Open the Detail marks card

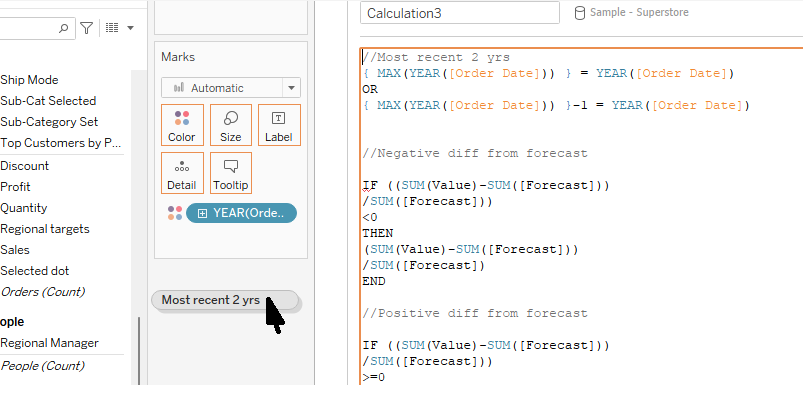click(x=182, y=173)
